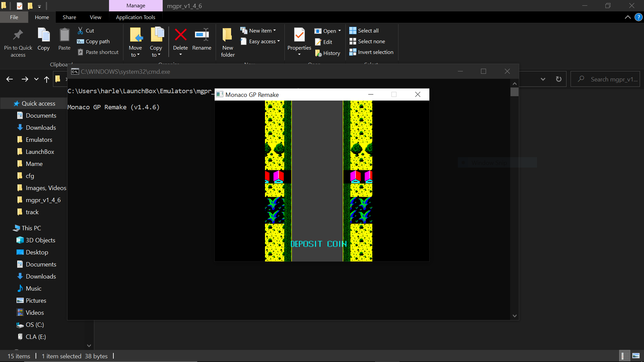The width and height of the screenshot is (644, 362).
Task: Click cmd window scrollbar up arrow
Action: [x=515, y=83]
